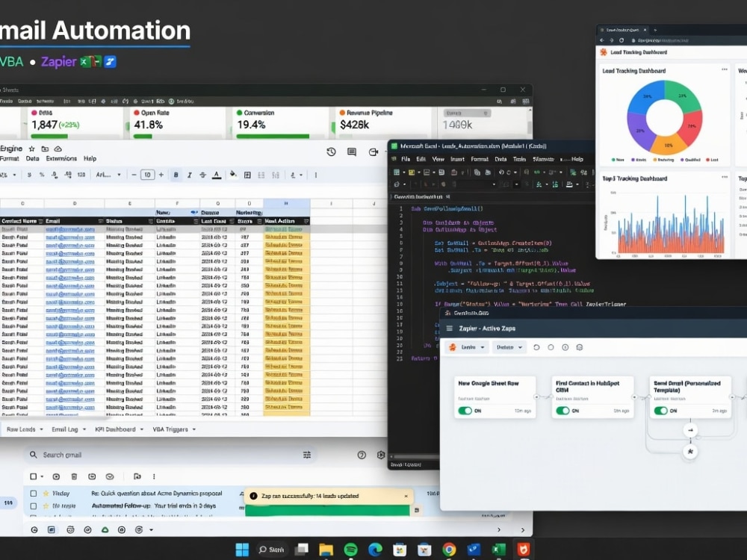The image size is (747, 560).
Task: Delete selected mail with trash icon
Action: point(74,476)
